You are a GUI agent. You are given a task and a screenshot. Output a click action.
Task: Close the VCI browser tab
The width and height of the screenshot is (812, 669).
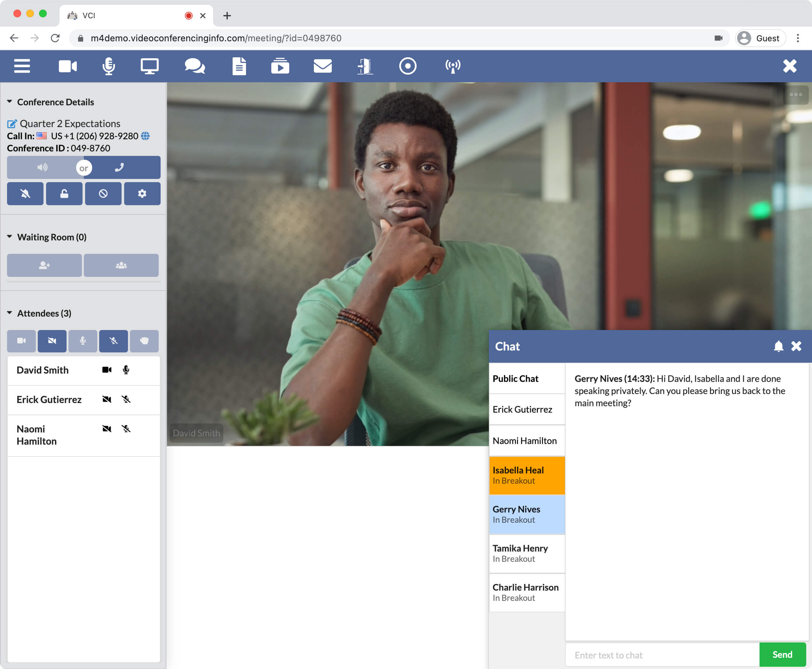(203, 15)
